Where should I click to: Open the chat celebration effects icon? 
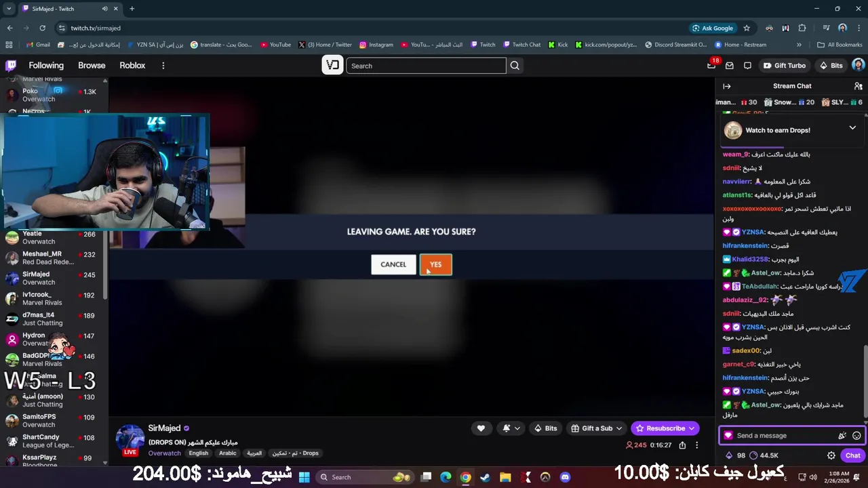click(x=842, y=436)
